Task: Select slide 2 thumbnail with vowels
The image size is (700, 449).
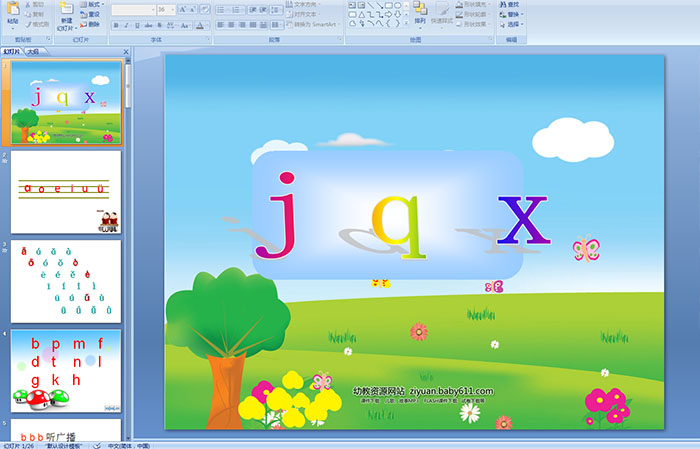Action: [66, 192]
